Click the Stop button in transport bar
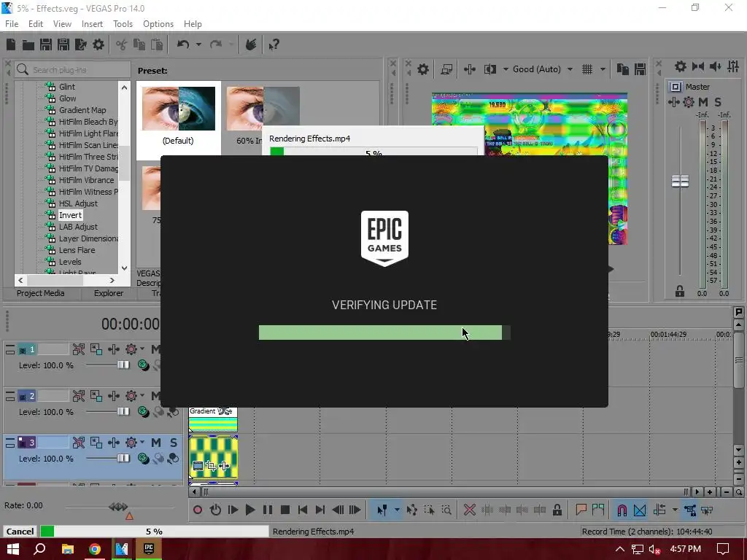The width and height of the screenshot is (747, 560). coord(285,510)
